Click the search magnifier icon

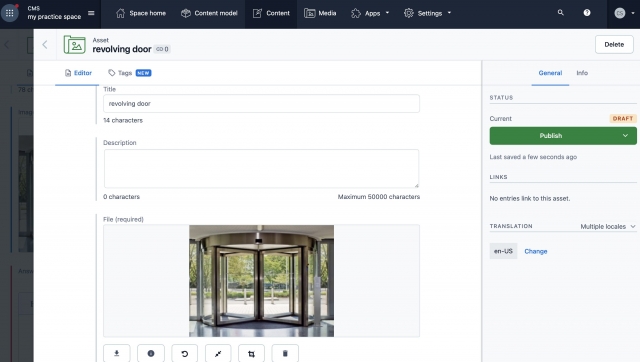(x=561, y=13)
